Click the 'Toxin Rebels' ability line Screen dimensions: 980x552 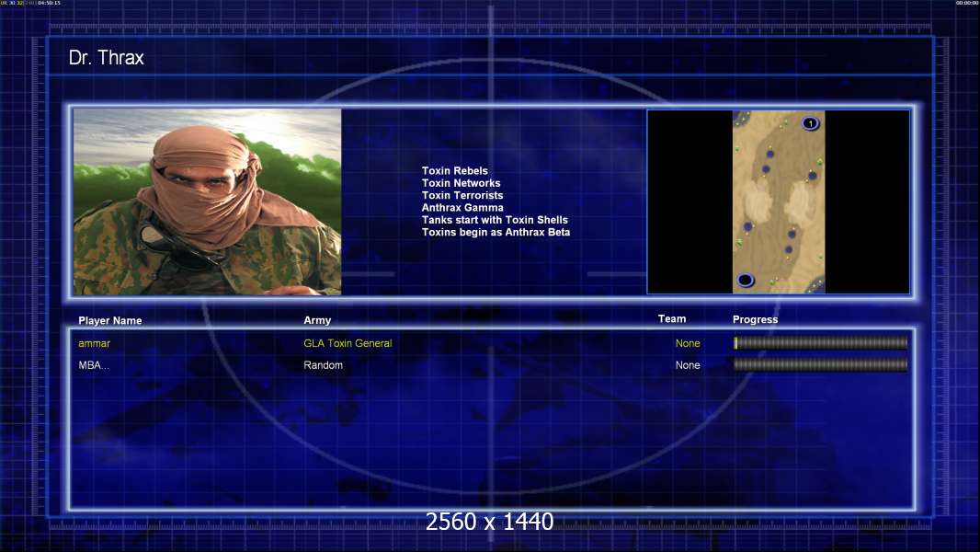(454, 171)
